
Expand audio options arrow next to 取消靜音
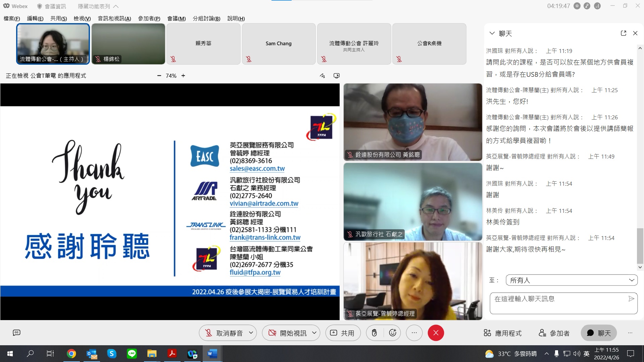251,333
